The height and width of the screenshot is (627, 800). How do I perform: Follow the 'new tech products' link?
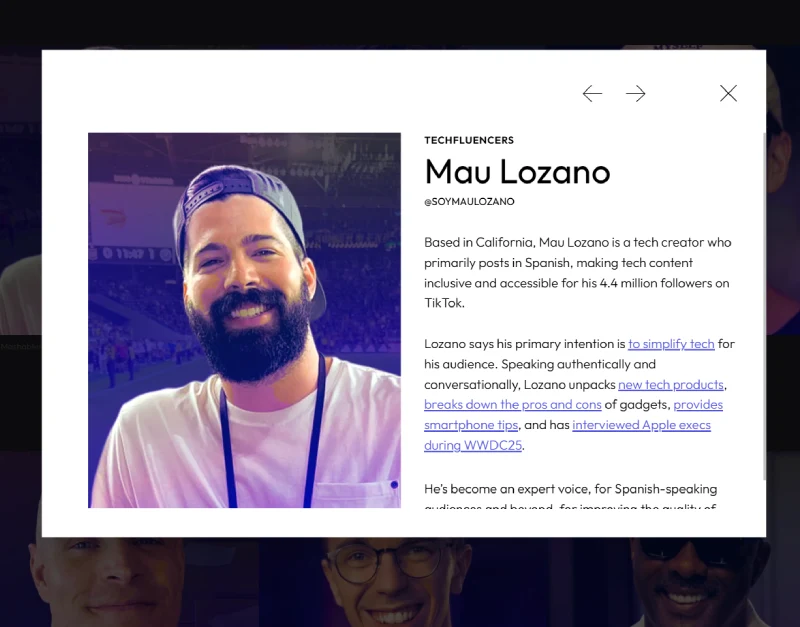[x=670, y=385]
